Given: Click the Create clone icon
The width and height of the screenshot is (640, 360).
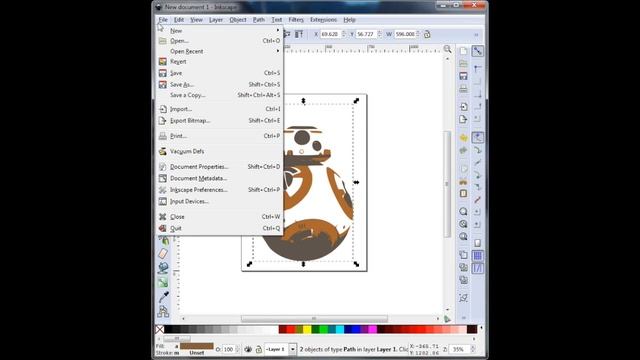Looking at the screenshot, I should pos(463,267).
